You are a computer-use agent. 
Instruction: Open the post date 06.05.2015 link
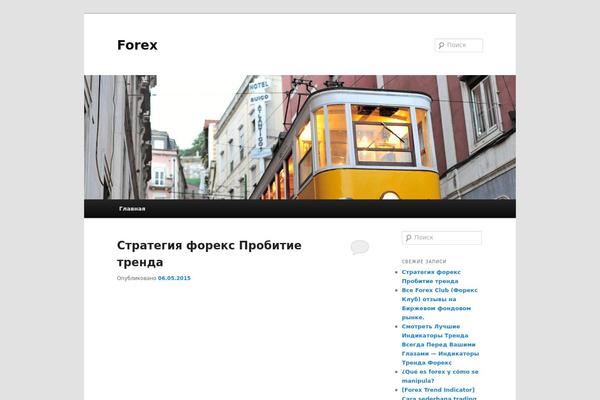click(x=174, y=278)
